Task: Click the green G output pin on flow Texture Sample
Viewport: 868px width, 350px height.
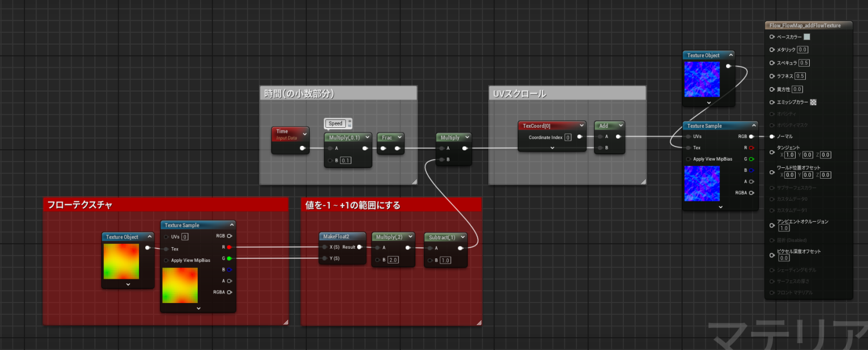Action: 229,258
